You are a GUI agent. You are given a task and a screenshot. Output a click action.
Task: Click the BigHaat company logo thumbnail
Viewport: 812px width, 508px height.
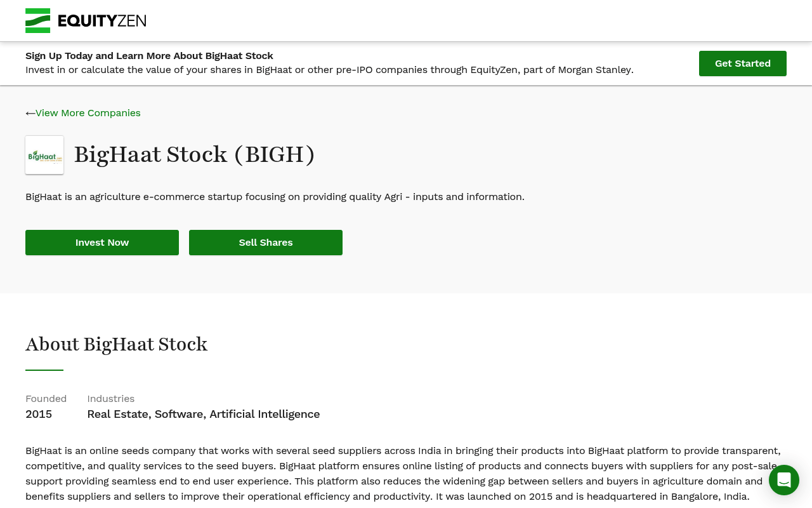point(44,155)
